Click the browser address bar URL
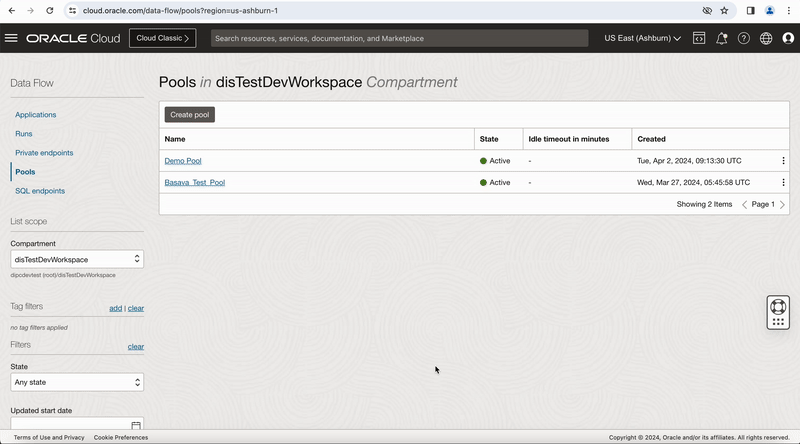 pyautogui.click(x=181, y=10)
